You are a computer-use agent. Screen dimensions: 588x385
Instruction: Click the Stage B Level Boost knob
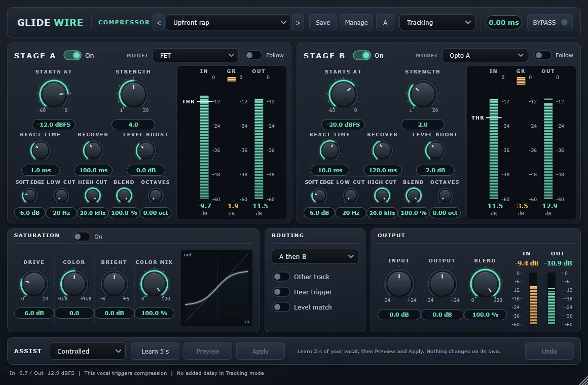435,150
